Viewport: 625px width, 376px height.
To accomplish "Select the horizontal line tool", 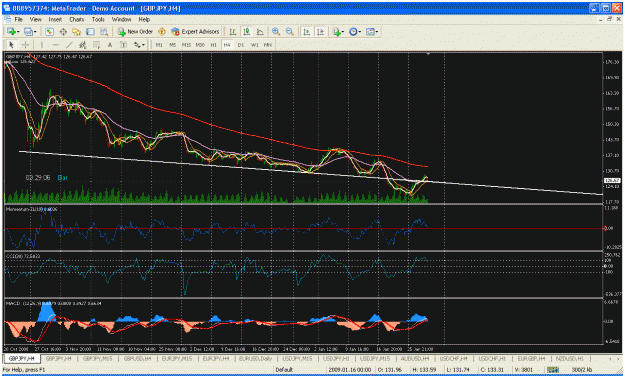I will point(55,45).
